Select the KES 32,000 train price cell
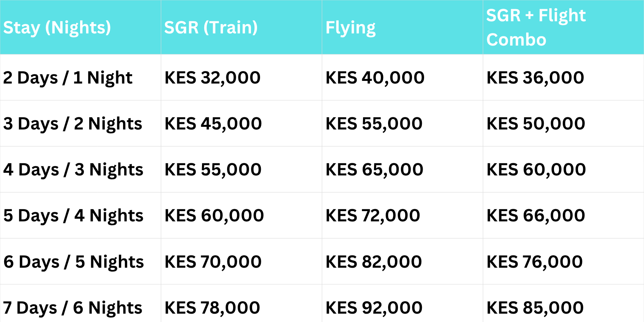 212,78
